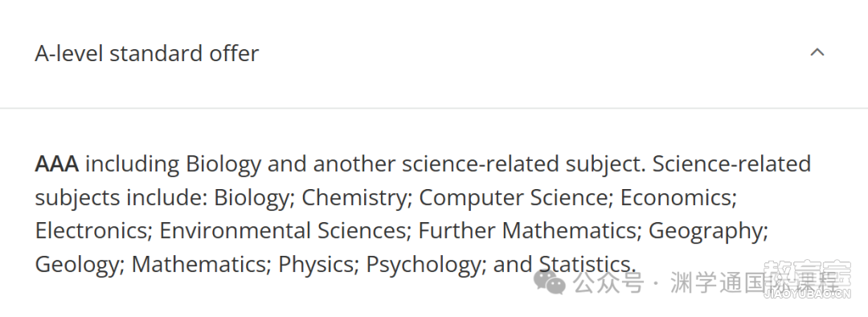Click the word Geography in the list
Screen dimensions: 868x317
(706, 232)
